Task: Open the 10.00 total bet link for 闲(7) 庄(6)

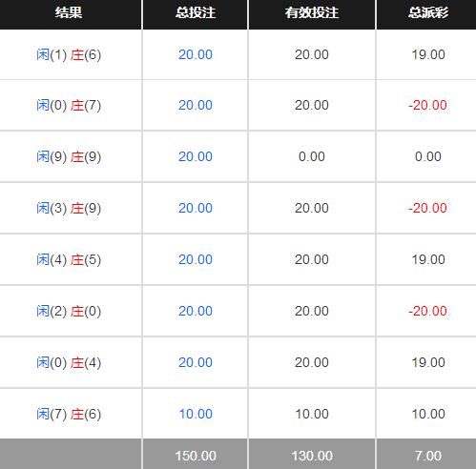Action: coord(196,414)
